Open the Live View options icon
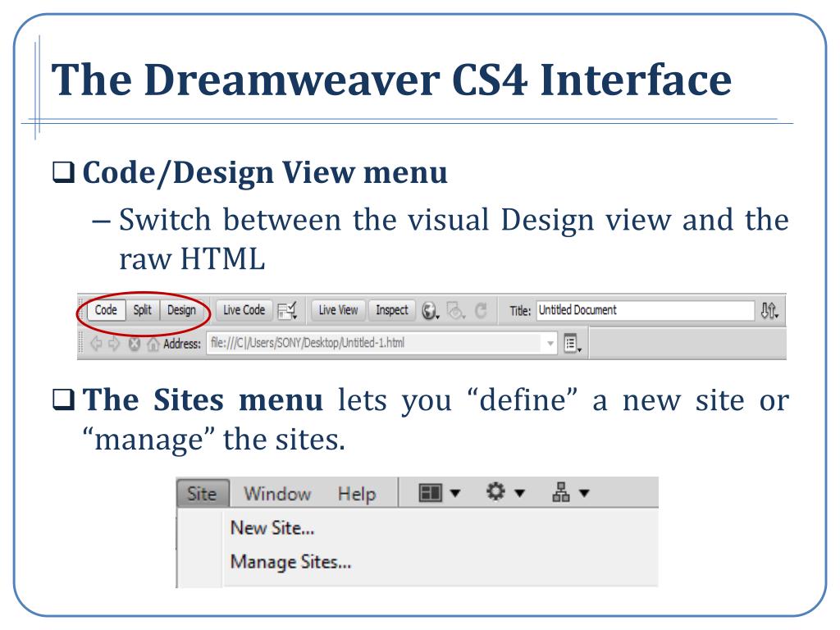Viewport: 840px width, 630px height. click(288, 311)
